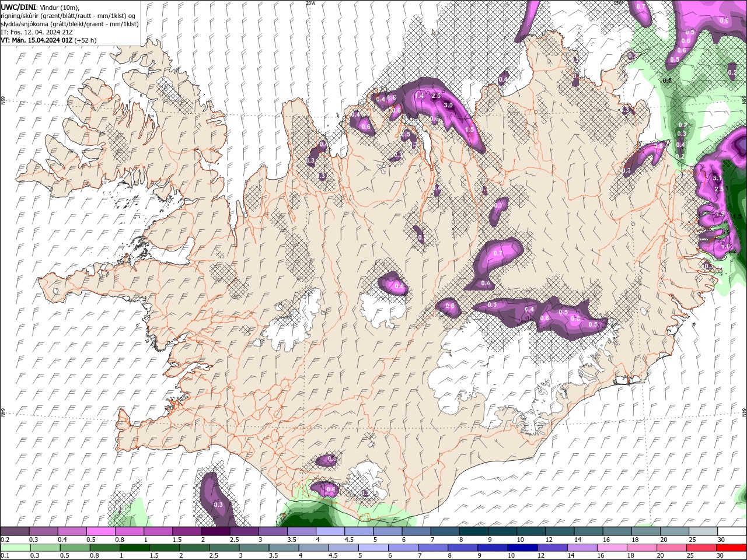This screenshot has height=560, width=747.
Task: Click the 'slydda/snjókoma' legend description line
Action: pos(69,24)
